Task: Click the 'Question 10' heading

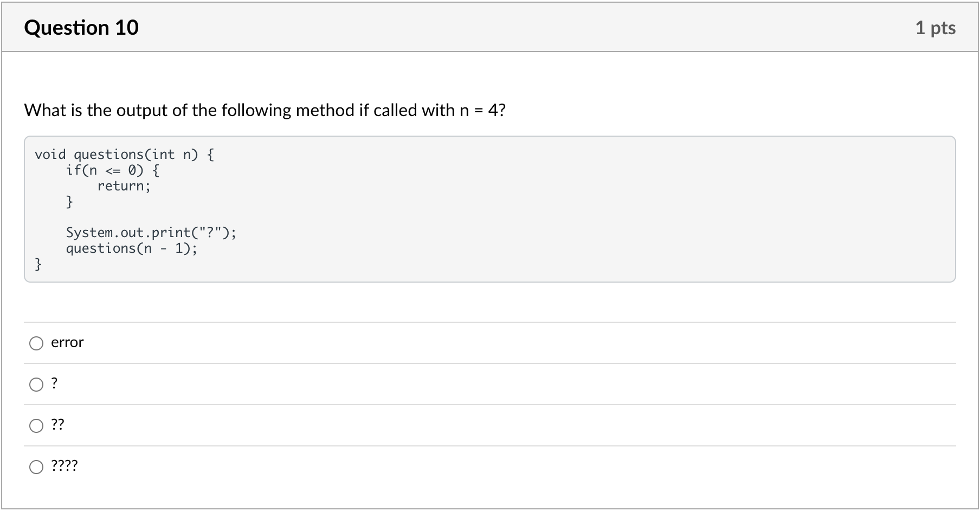Action: [x=81, y=28]
